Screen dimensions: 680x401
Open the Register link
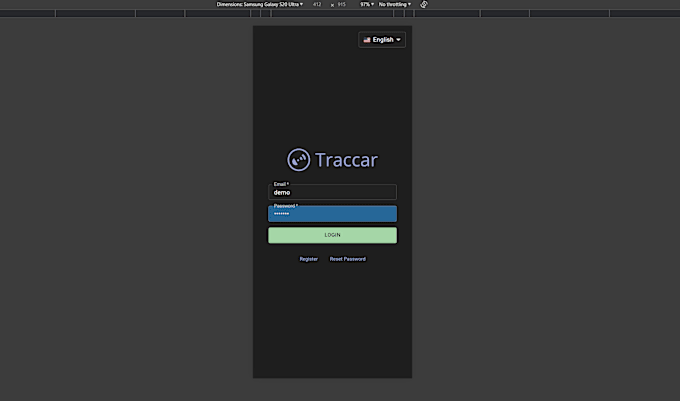(x=309, y=259)
